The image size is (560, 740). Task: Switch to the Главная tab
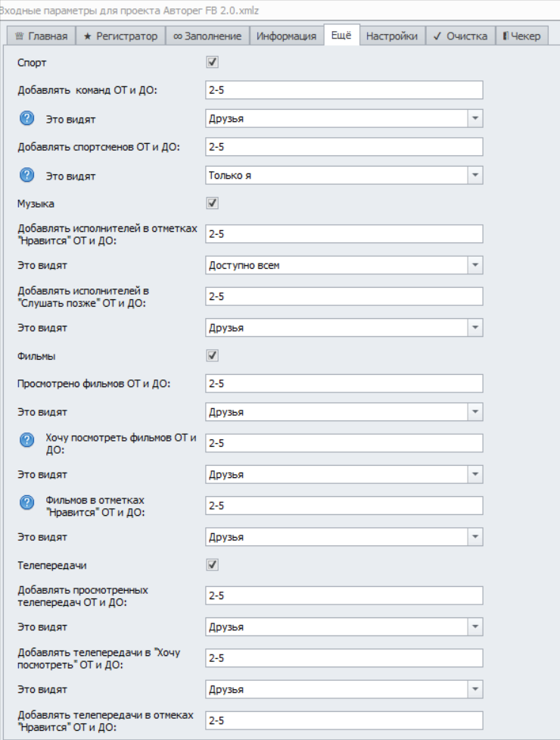(x=42, y=36)
